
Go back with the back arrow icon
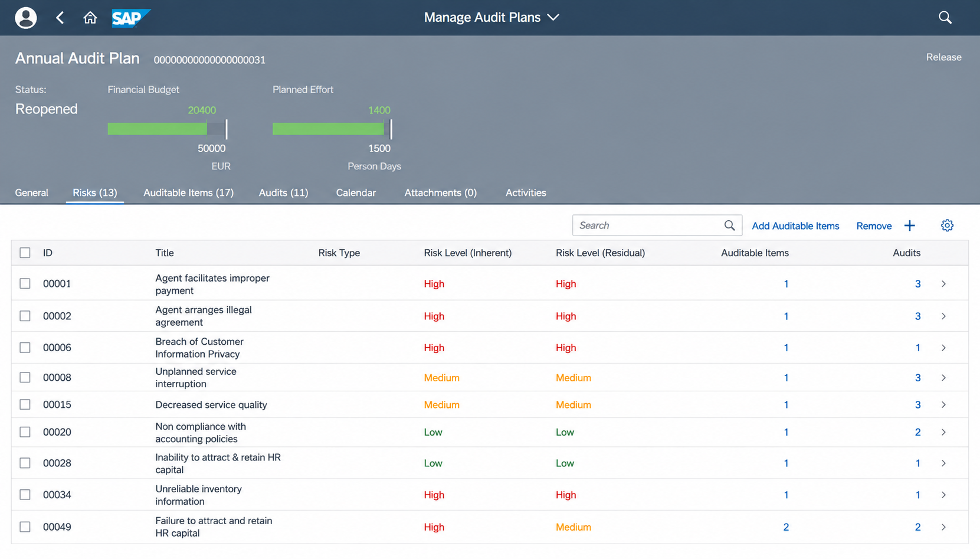pyautogui.click(x=60, y=18)
